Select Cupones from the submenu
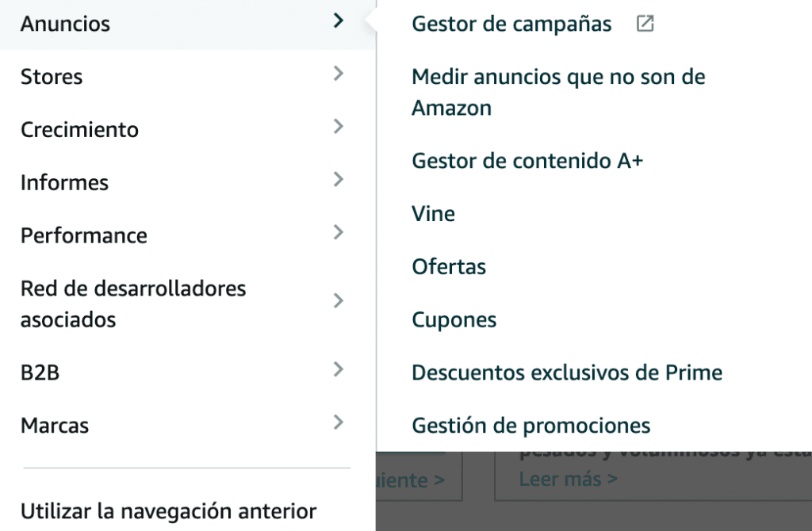The image size is (812, 531). (454, 320)
